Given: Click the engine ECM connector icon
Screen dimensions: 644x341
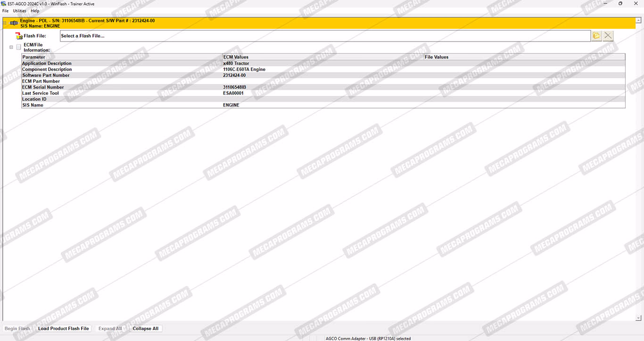Looking at the screenshot, I should (14, 23).
